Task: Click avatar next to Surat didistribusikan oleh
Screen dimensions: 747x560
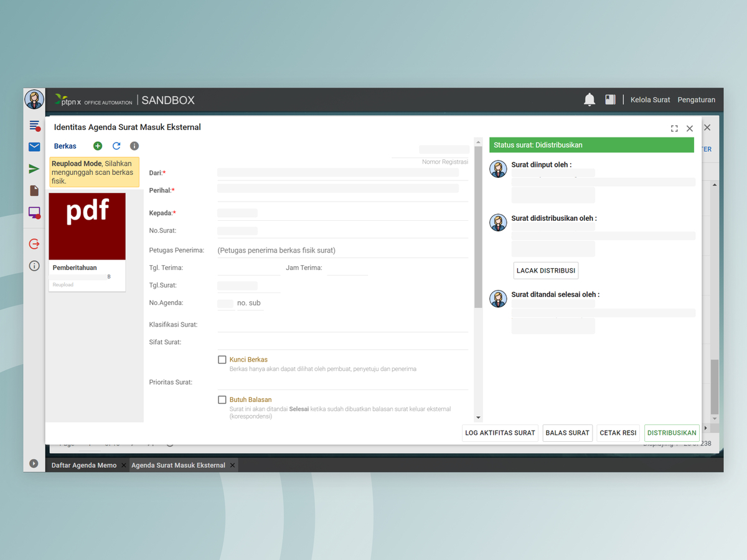Action: tap(498, 222)
